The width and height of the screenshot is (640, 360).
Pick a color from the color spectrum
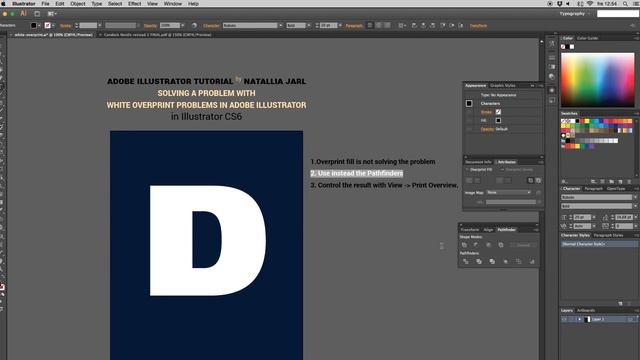point(598,80)
